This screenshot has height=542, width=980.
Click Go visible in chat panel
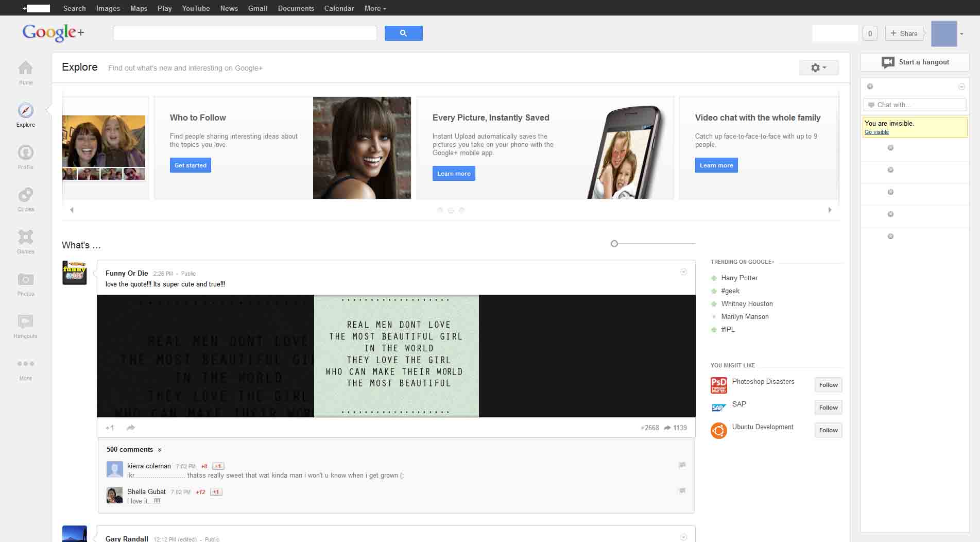[x=876, y=132]
